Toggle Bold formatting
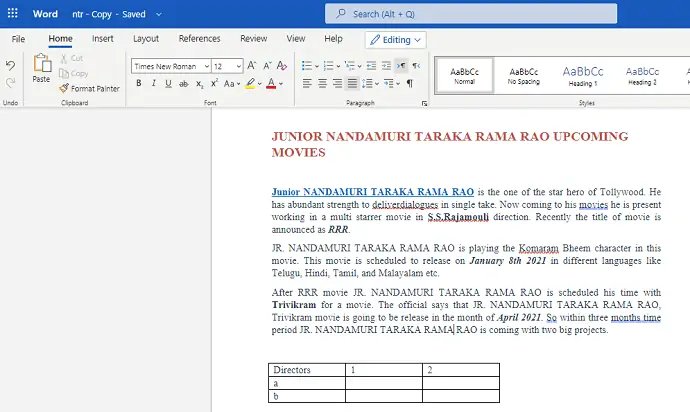Screen dimensions: 690x412 [x=138, y=84]
